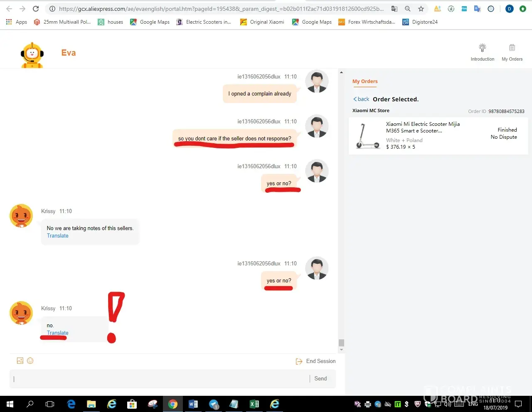Click the 'so you dont care' message bubble
This screenshot has width=532, height=412.
tap(235, 138)
